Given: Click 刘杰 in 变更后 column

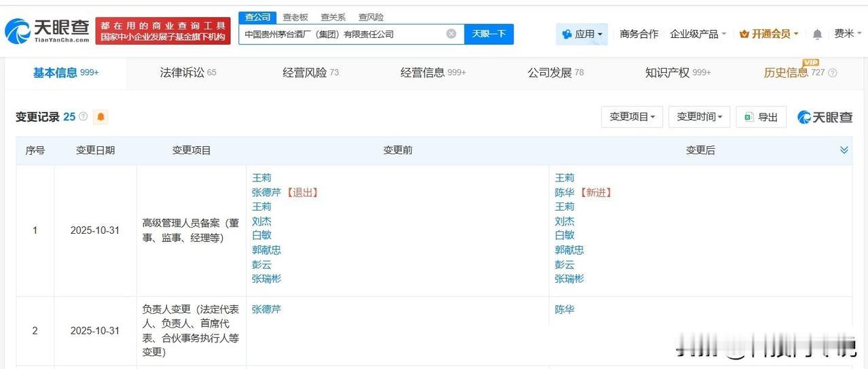Looking at the screenshot, I should (564, 221).
